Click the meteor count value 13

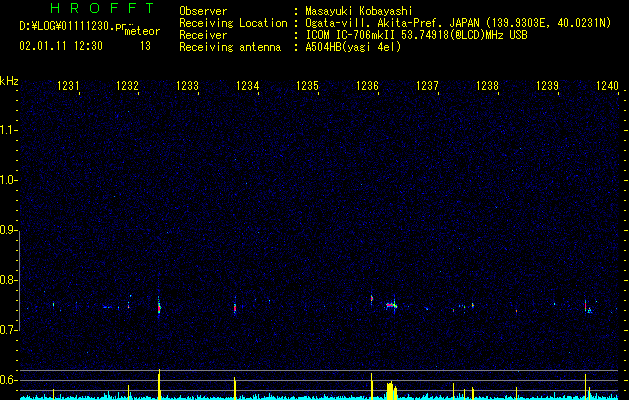(145, 46)
